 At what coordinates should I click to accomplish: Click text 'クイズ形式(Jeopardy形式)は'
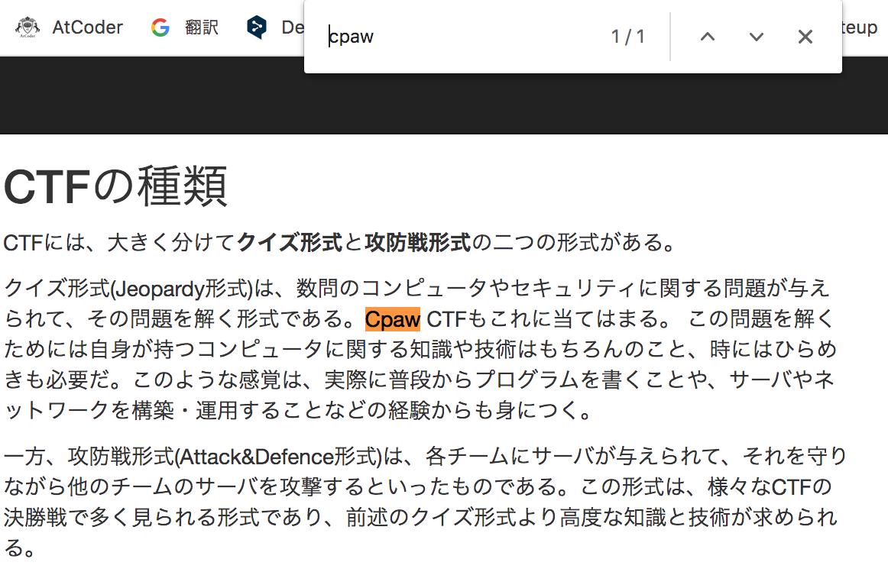[x=139, y=289]
